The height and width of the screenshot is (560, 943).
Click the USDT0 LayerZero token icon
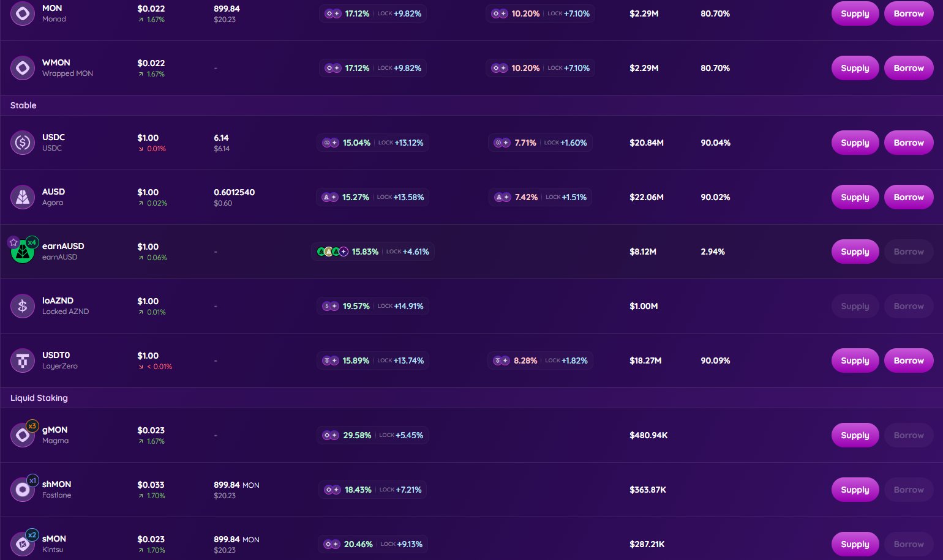click(x=23, y=360)
